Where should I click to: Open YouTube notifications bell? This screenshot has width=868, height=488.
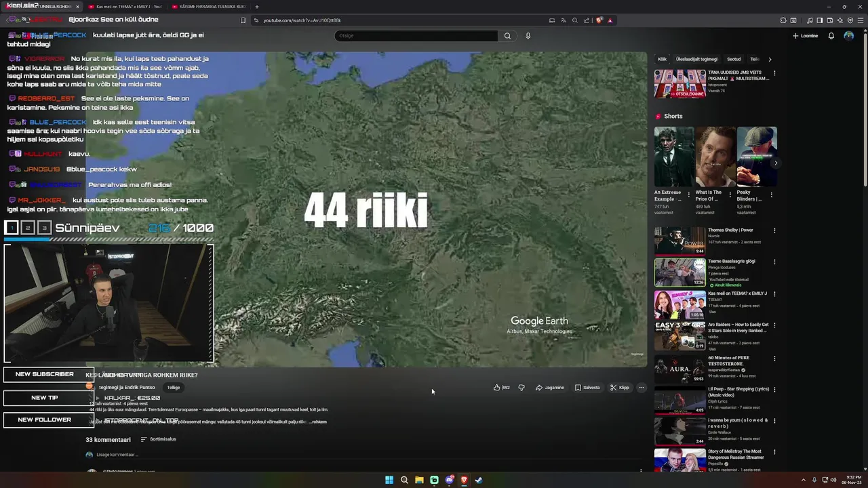click(x=831, y=36)
